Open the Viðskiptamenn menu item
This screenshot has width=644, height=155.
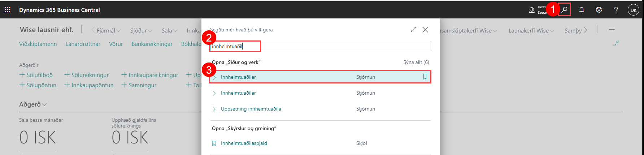(38, 44)
